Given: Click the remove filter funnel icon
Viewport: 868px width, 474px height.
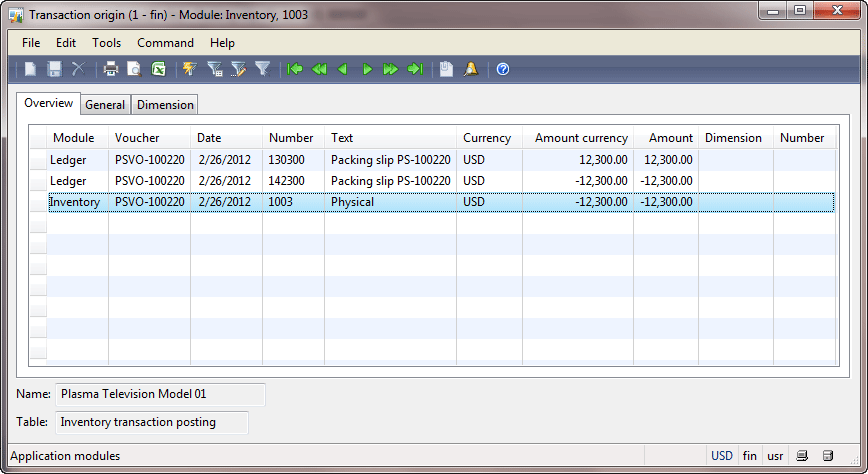Looking at the screenshot, I should [x=262, y=69].
